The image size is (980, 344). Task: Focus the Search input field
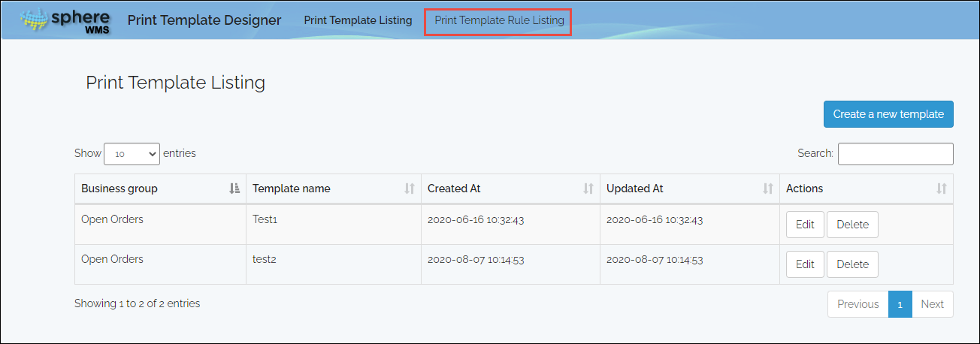point(896,153)
